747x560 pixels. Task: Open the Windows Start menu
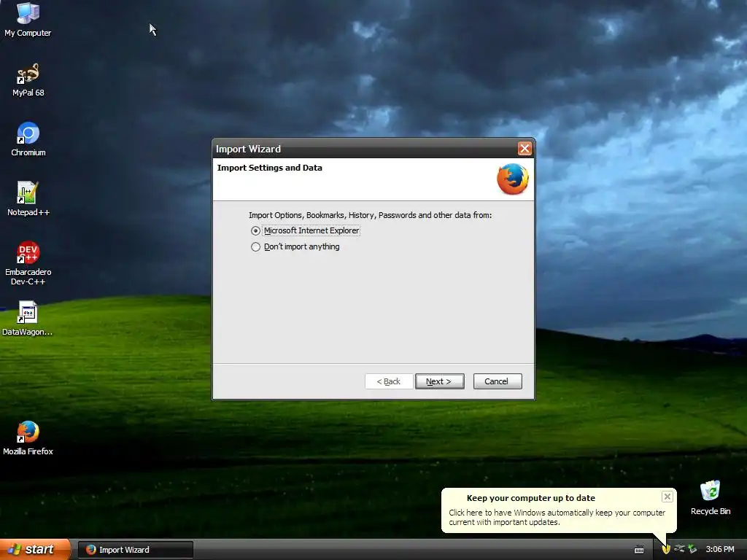(x=35, y=550)
